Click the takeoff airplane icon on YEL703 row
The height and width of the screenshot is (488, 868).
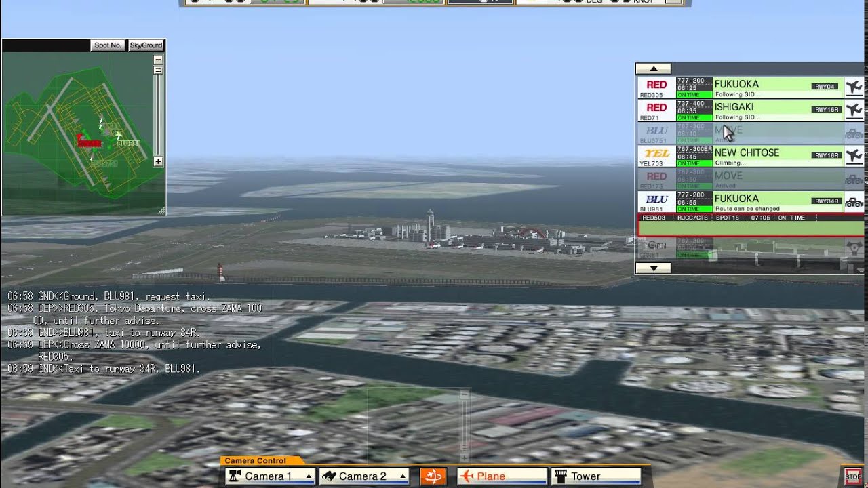(x=854, y=157)
